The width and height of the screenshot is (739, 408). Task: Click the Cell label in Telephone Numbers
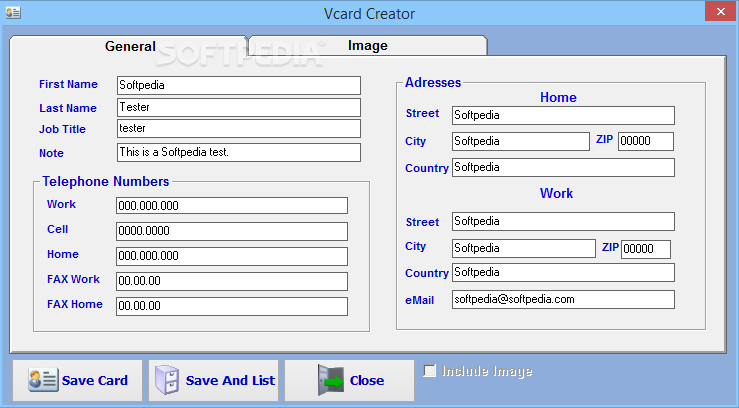(57, 229)
